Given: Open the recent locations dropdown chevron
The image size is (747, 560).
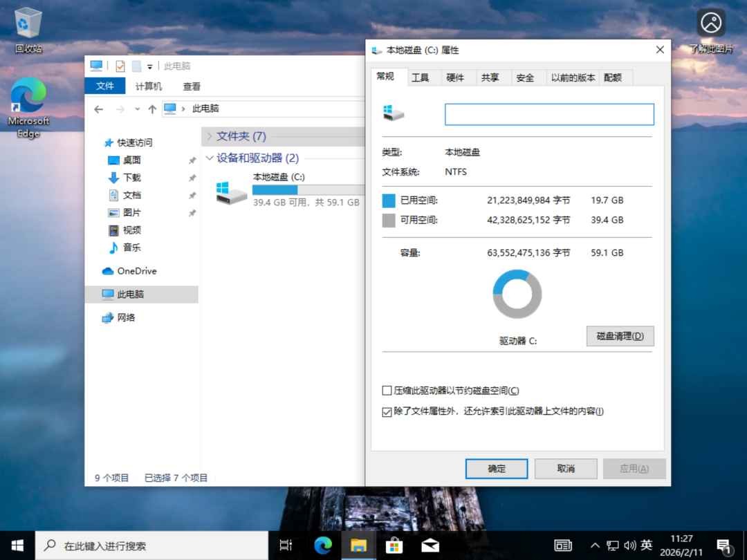Looking at the screenshot, I should tap(137, 109).
